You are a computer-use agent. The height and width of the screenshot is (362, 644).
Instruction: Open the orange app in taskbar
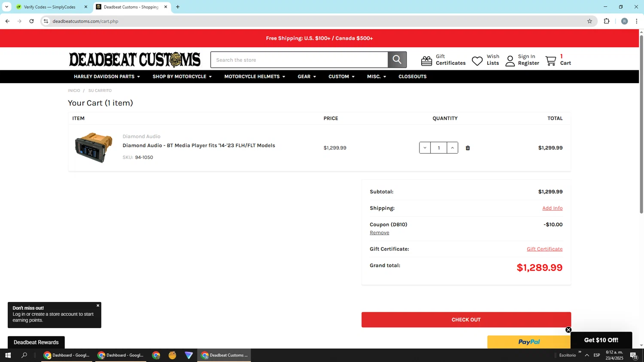pyautogui.click(x=172, y=355)
